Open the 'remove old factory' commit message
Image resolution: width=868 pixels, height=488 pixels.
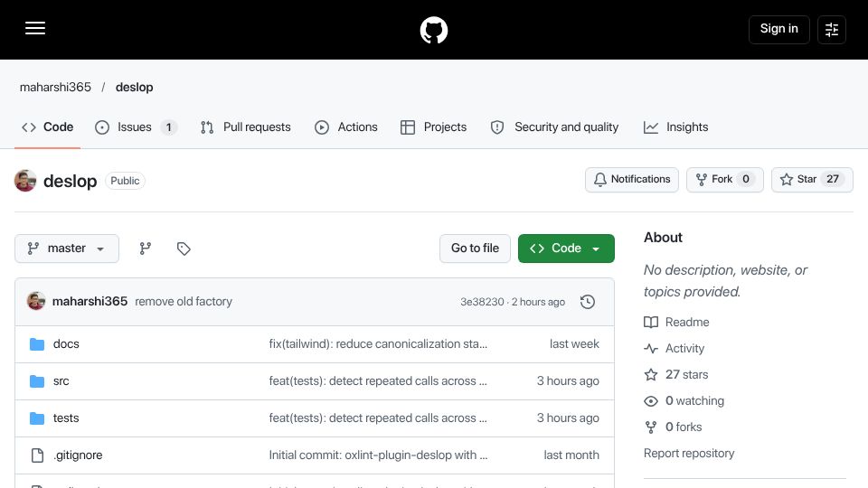coord(184,302)
